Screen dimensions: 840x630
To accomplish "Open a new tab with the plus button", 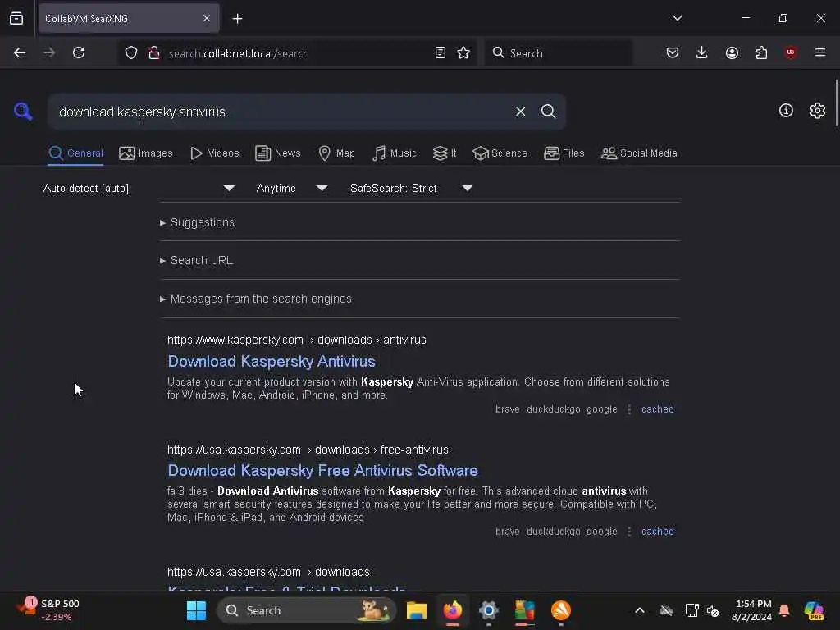I will (x=237, y=19).
